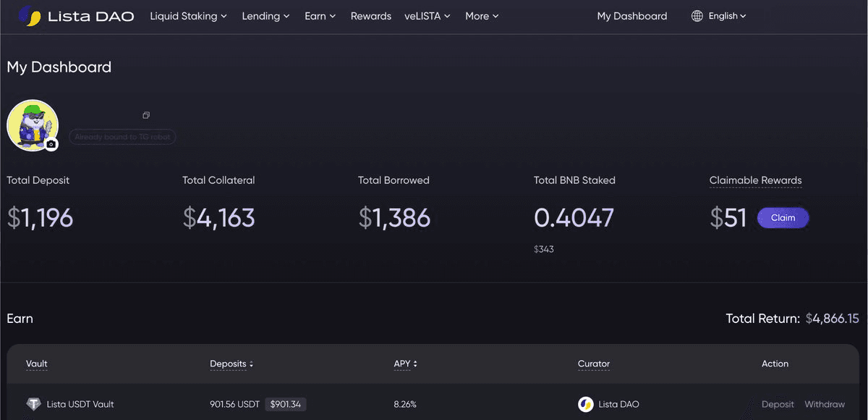Click the Total BNB Staked value 0.4047
Image resolution: width=868 pixels, height=420 pixels.
pyautogui.click(x=574, y=218)
